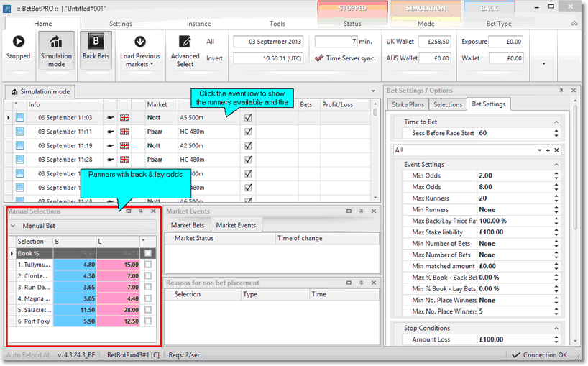Switch to the Selections tab
Image resolution: width=588 pixels, height=366 pixels.
(448, 105)
